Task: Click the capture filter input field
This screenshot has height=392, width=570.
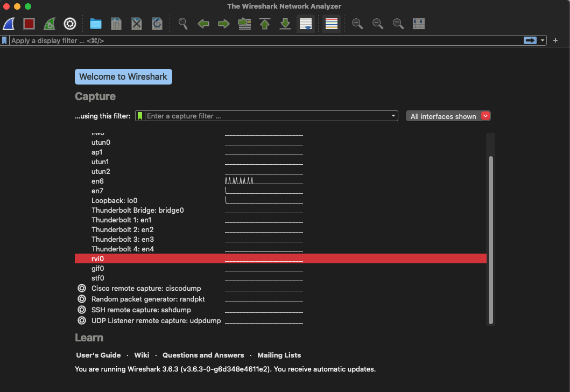Action: coord(267,116)
